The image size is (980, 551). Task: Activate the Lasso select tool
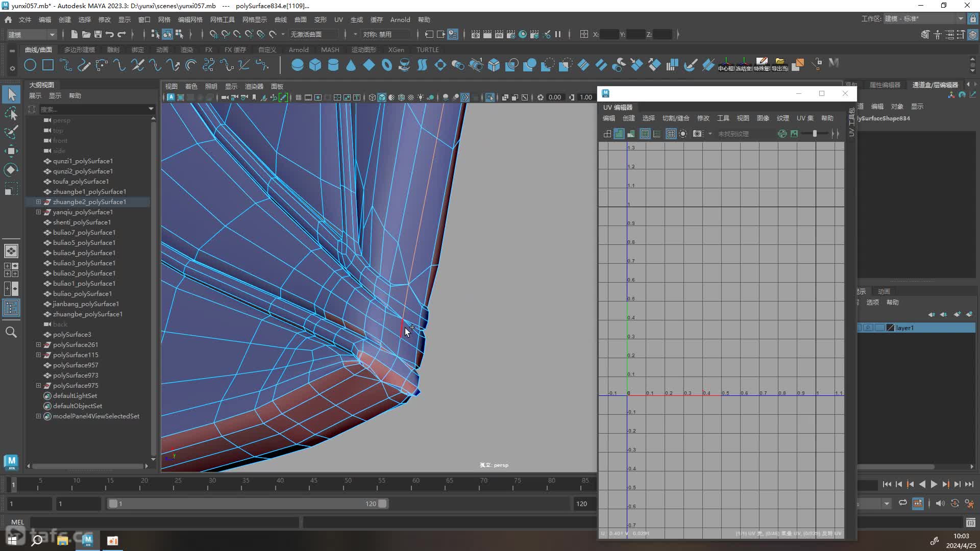pyautogui.click(x=11, y=113)
